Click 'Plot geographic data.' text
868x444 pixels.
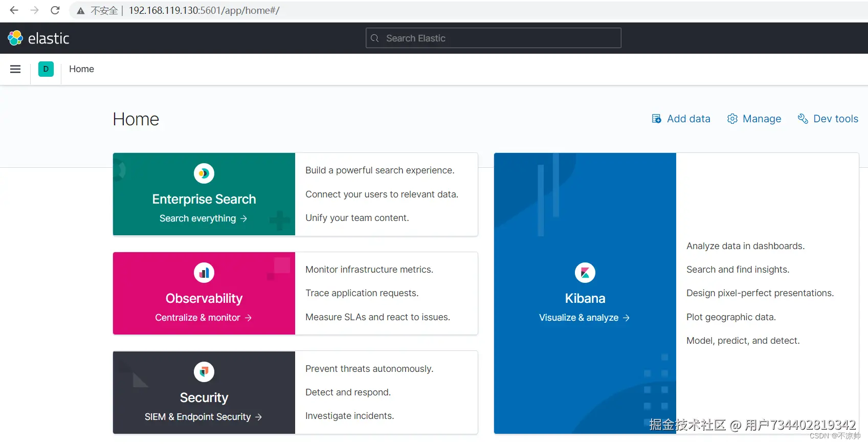point(731,317)
